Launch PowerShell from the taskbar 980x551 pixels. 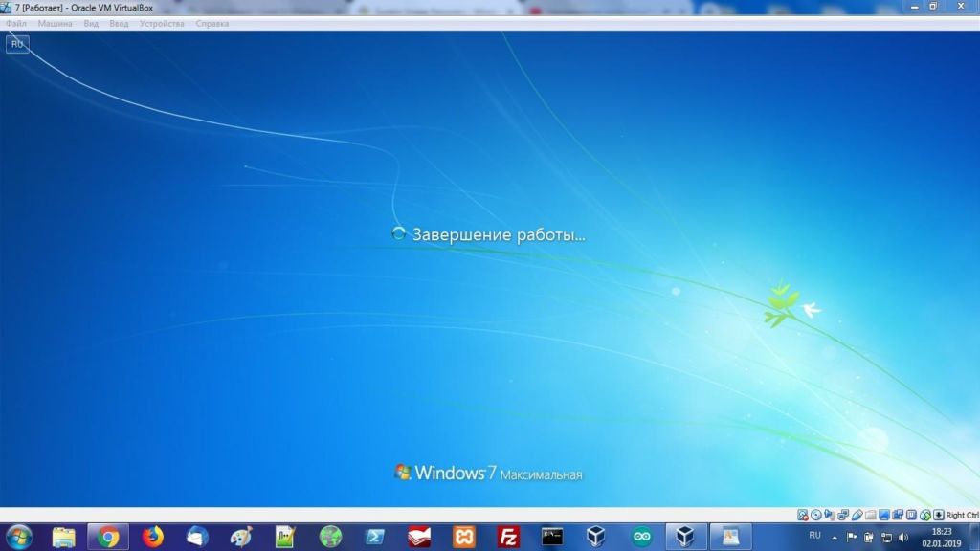374,538
